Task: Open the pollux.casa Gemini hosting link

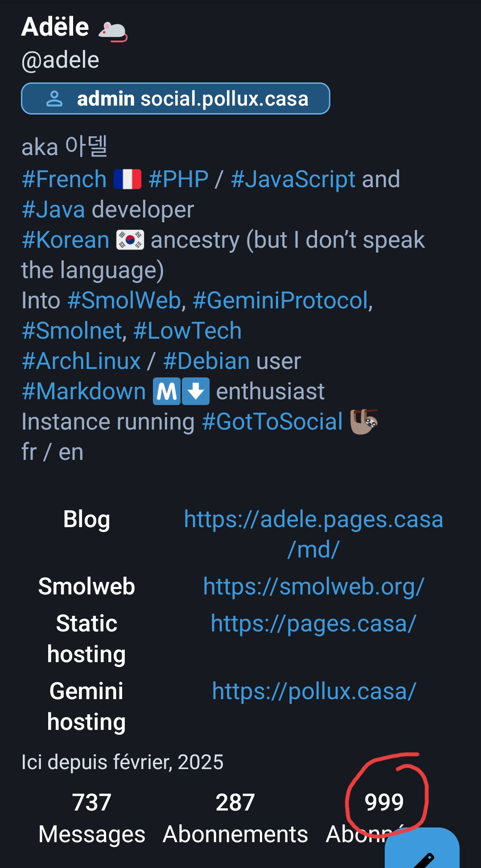Action: [312, 692]
